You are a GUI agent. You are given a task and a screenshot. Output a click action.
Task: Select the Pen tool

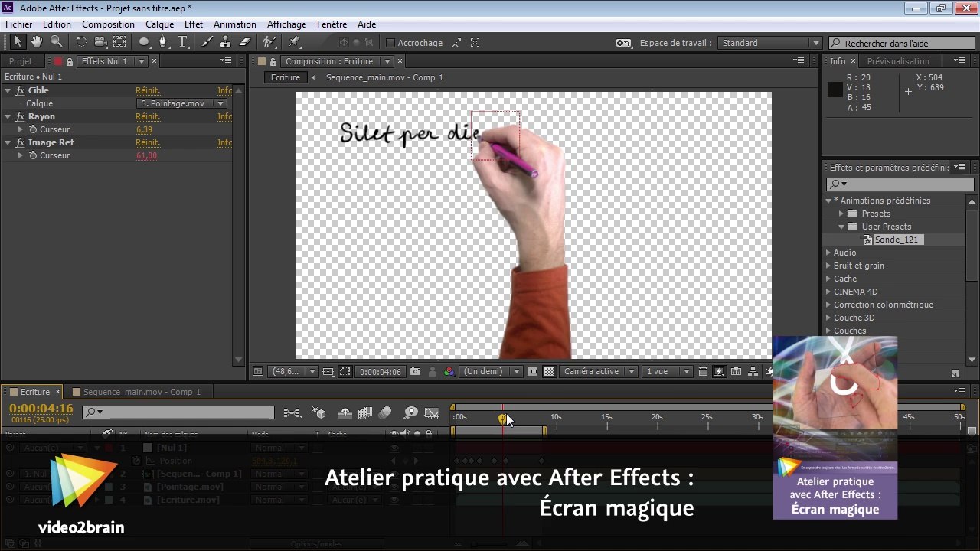click(162, 42)
